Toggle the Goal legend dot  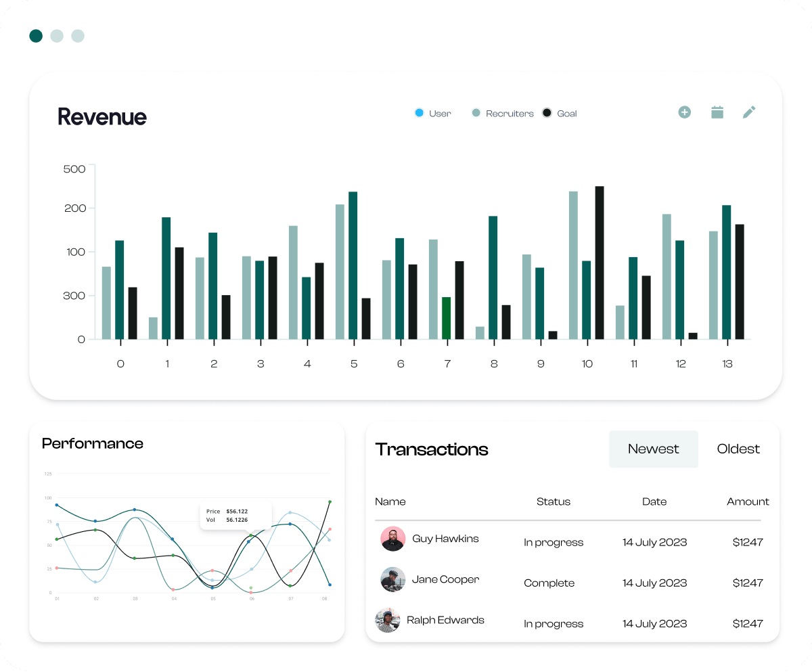(547, 113)
